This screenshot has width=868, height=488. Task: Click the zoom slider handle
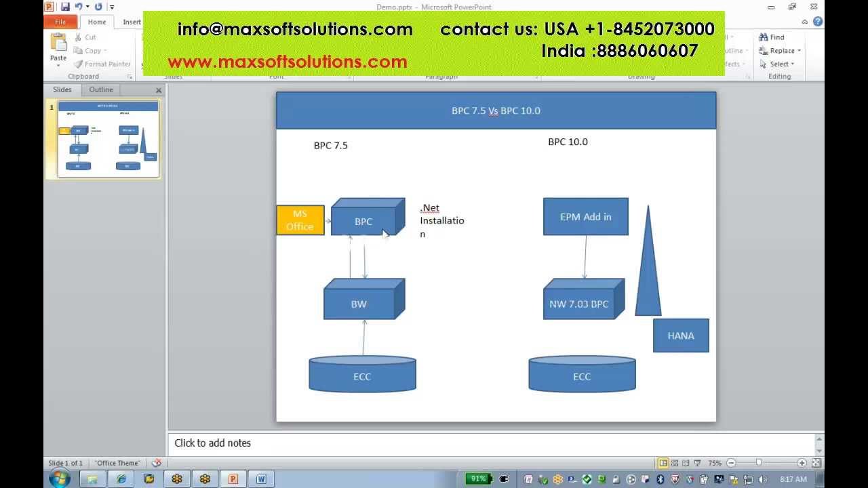click(x=759, y=463)
